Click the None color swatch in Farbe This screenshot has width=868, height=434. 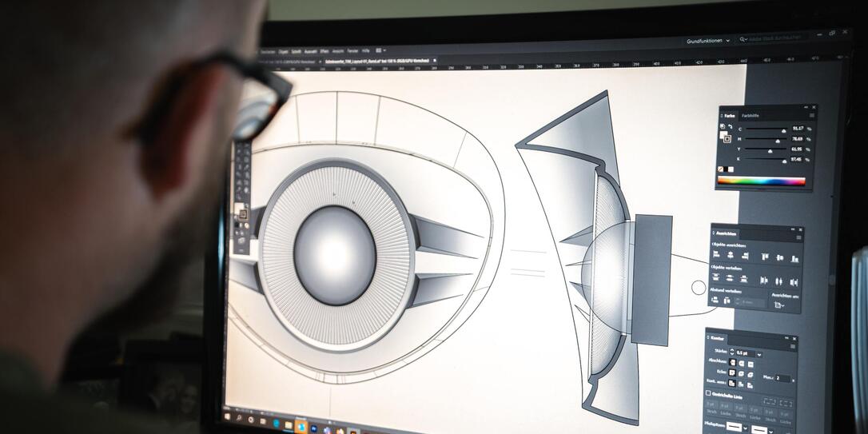click(720, 169)
